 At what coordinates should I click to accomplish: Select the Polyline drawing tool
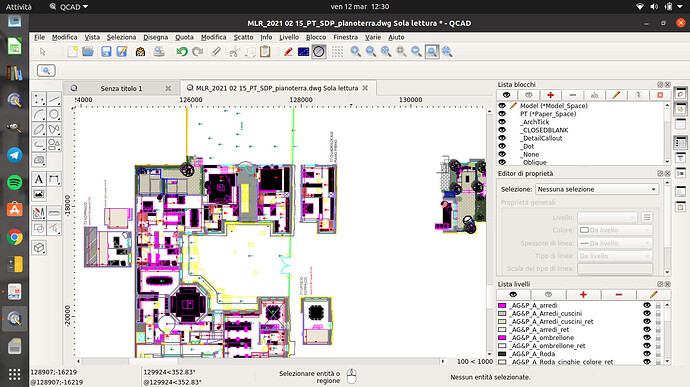click(x=39, y=144)
